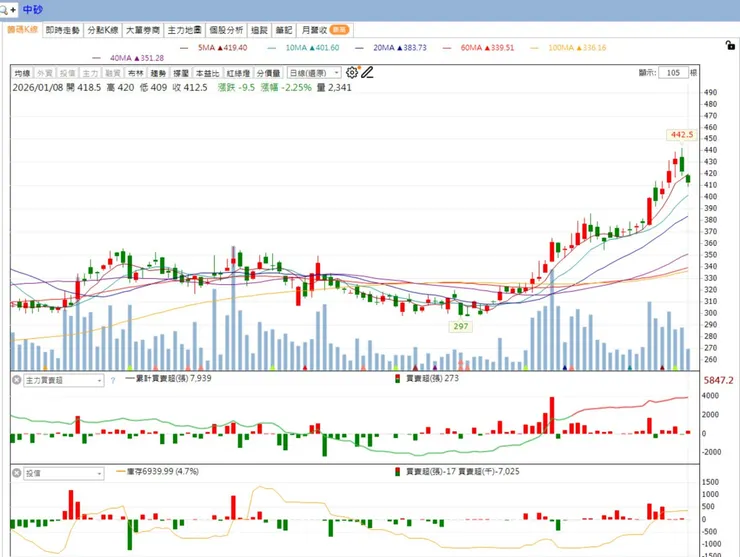Click the 10MA legend line swatch
Screen dimensions: 740x557
(271, 48)
